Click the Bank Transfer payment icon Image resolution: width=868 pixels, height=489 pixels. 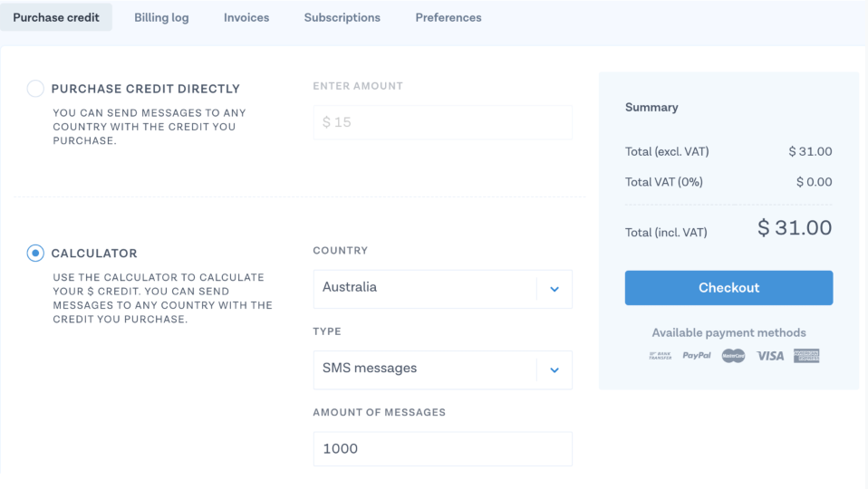(x=660, y=356)
